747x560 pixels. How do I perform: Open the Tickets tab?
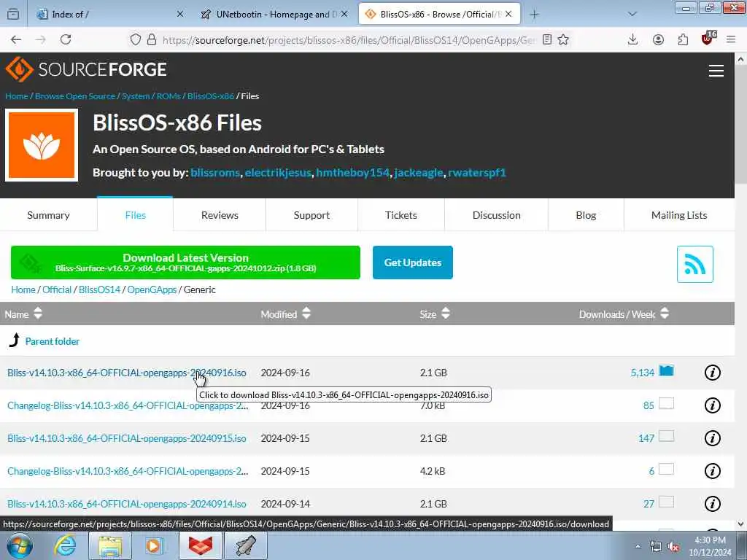tap(401, 215)
